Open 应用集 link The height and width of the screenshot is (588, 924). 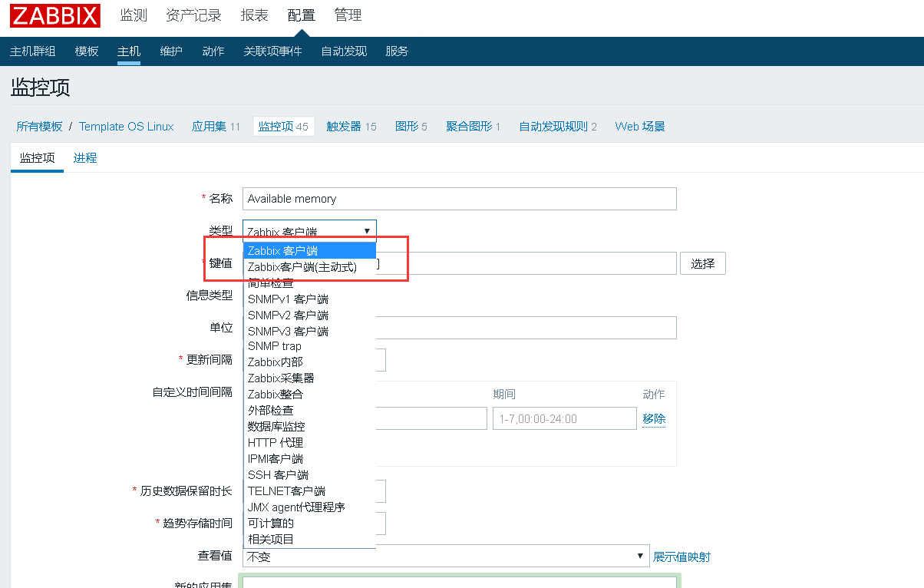209,127
